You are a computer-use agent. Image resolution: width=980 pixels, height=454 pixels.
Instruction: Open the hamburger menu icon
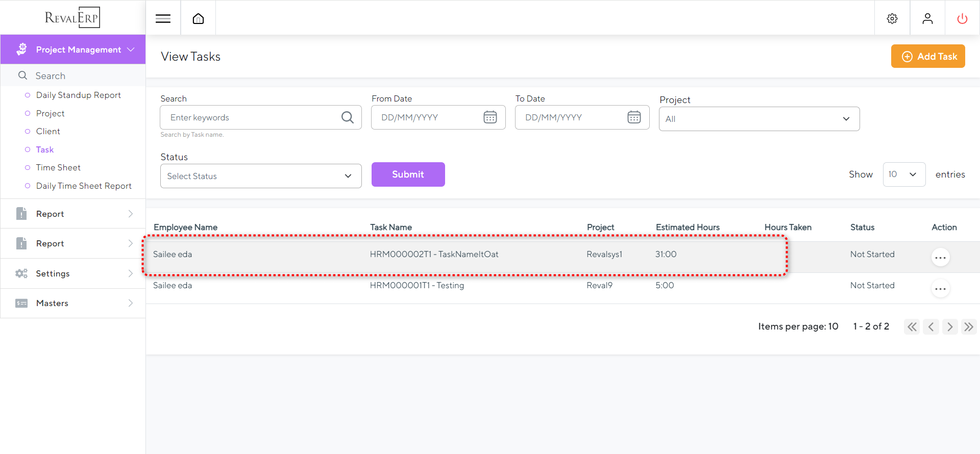(163, 19)
